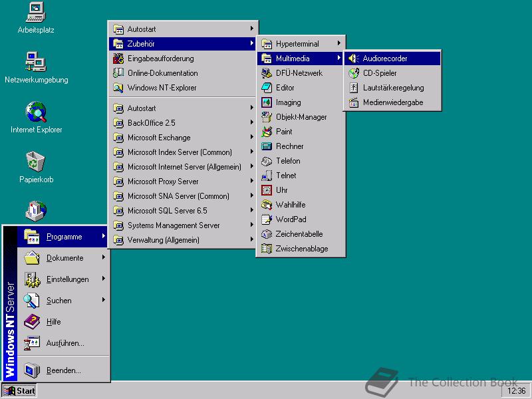Viewport: 532px width, 399px height.
Task: Click the Dokumente folder icon
Action: 32,258
